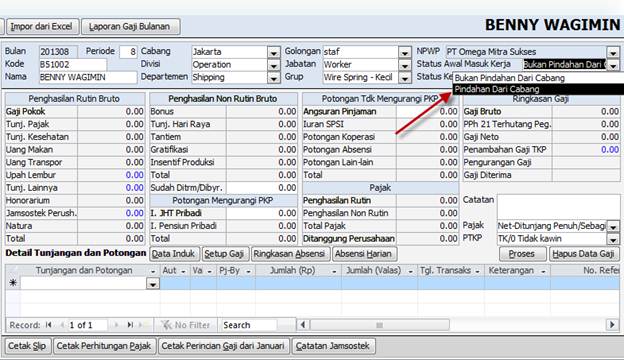Click the Impor dari Excel button
624x360 pixels.
click(x=42, y=26)
